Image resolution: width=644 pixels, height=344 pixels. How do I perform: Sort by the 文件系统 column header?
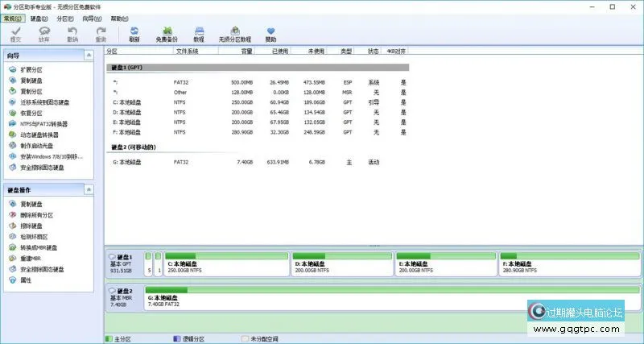188,51
